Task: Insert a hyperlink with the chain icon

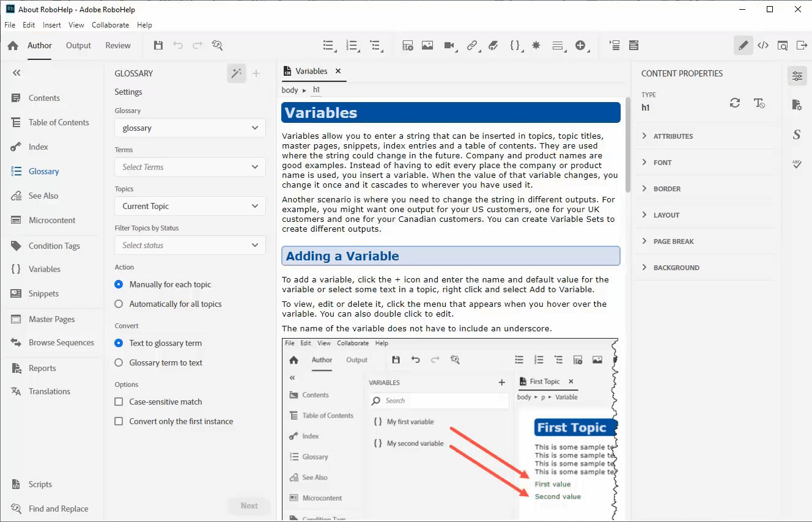Action: coord(472,45)
